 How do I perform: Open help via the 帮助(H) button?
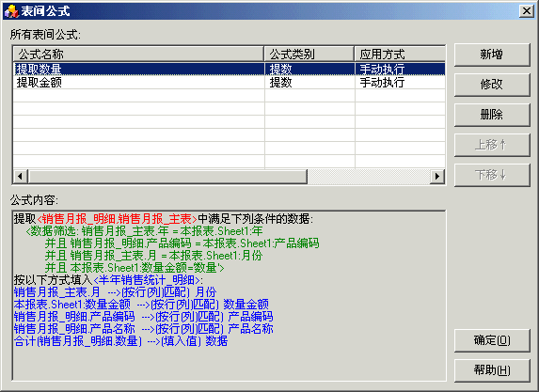click(492, 370)
